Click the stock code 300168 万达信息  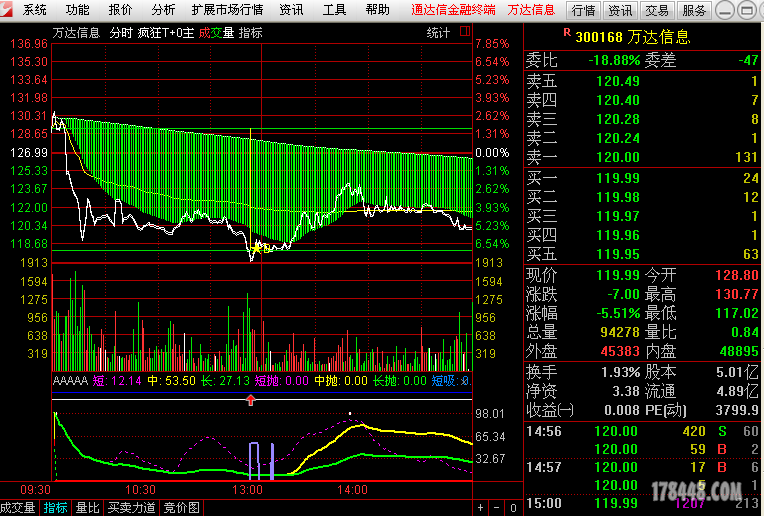coord(632,37)
